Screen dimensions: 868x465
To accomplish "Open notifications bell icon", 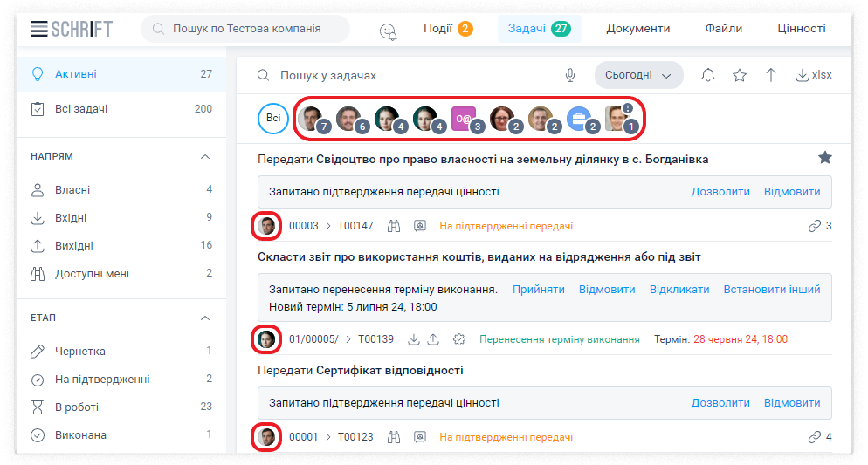I will (708, 76).
